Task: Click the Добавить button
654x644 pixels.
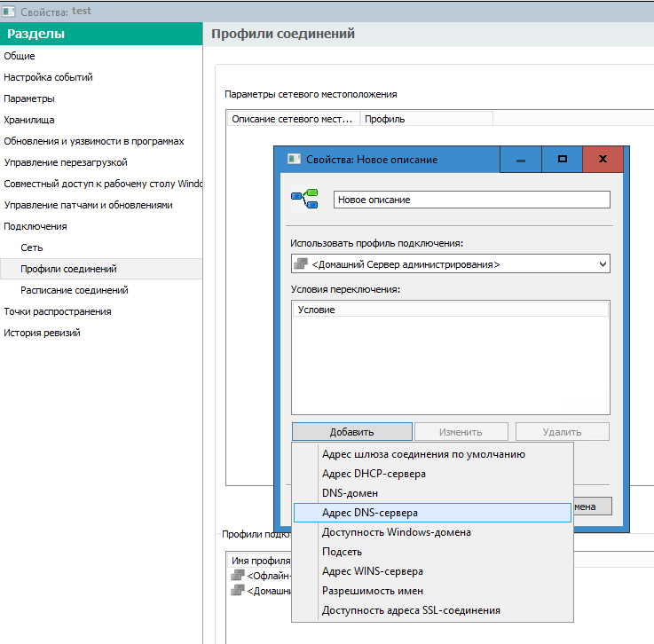Action: coord(351,432)
